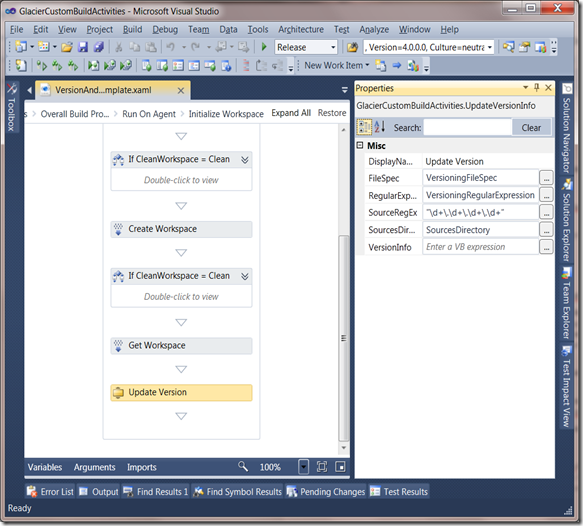
Task: Click the Clear search button
Action: point(531,128)
